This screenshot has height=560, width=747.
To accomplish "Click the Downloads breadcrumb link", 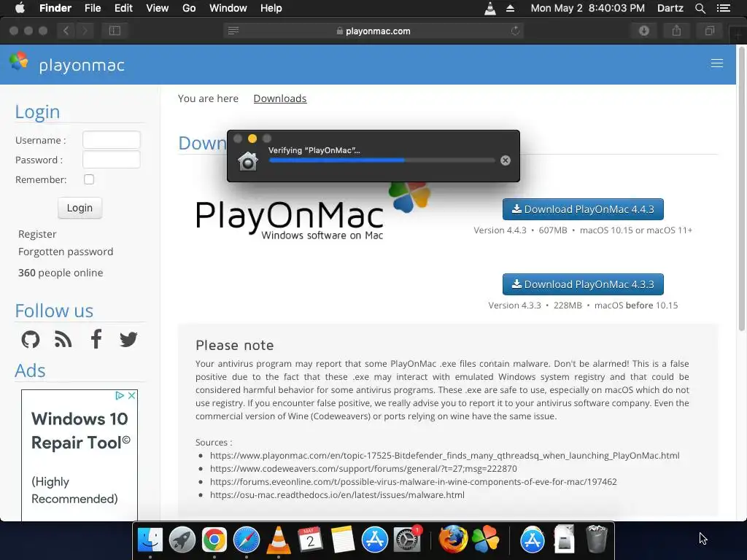I will 279,98.
